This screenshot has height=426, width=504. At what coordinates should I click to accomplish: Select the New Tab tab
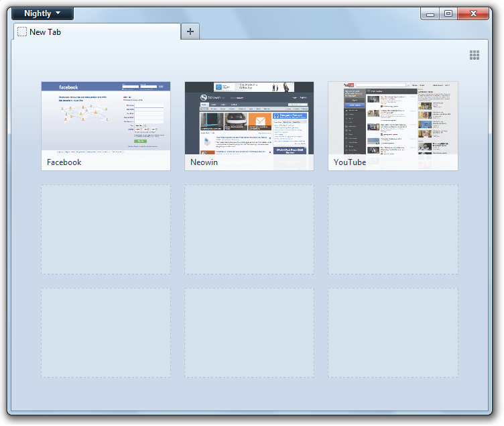(97, 32)
